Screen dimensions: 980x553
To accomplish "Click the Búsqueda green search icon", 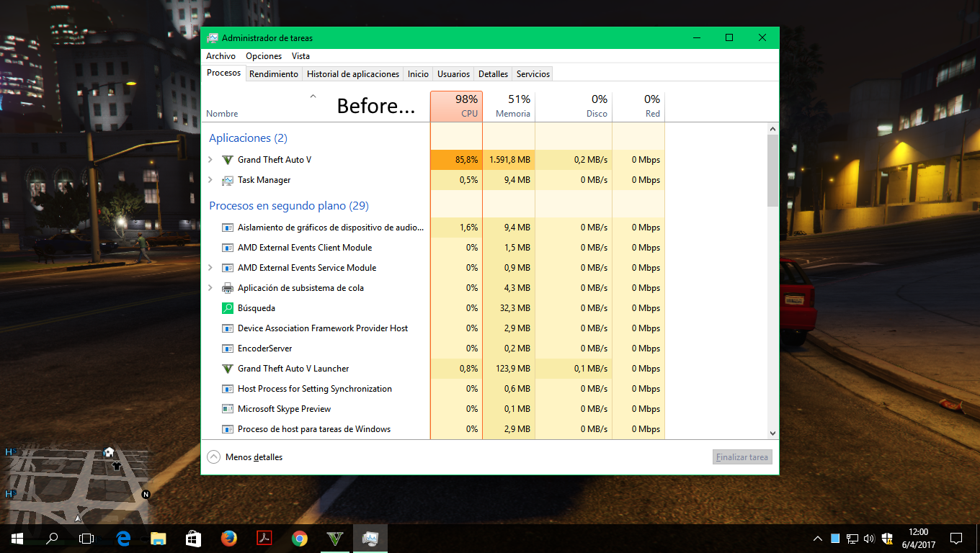I will [x=228, y=308].
